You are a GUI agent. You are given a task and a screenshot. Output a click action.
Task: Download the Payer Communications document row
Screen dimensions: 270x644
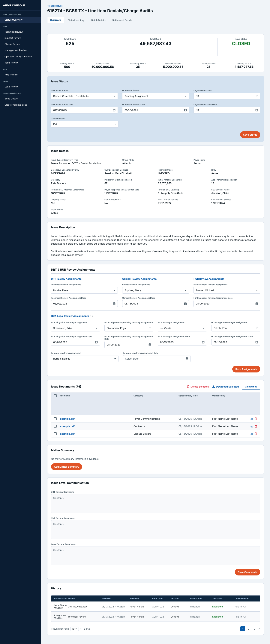click(x=252, y=419)
